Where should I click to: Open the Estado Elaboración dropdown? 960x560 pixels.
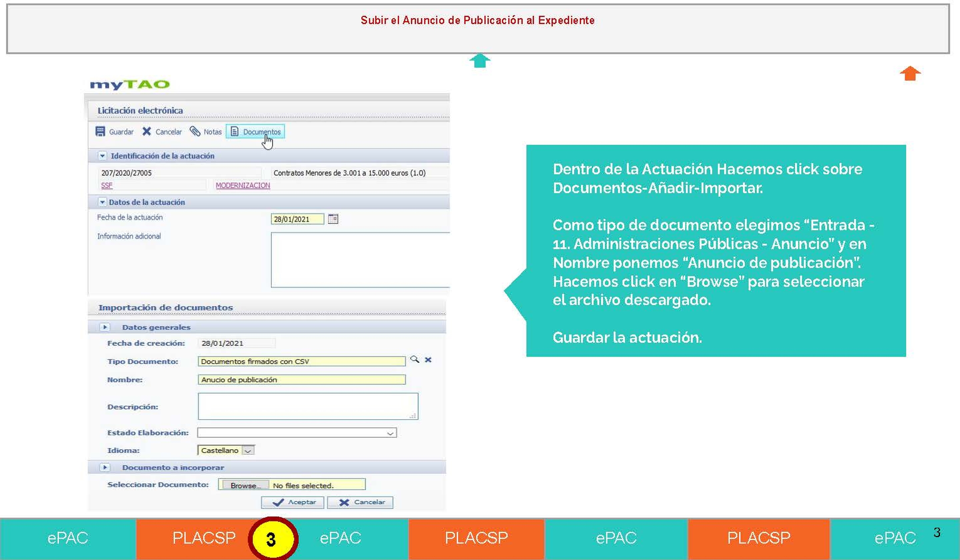tap(297, 433)
